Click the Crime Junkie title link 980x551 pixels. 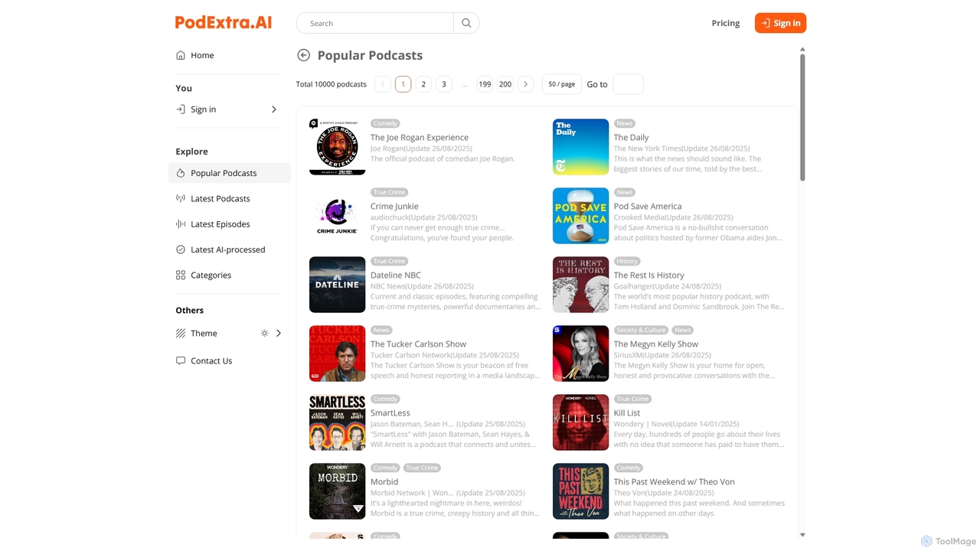(394, 206)
